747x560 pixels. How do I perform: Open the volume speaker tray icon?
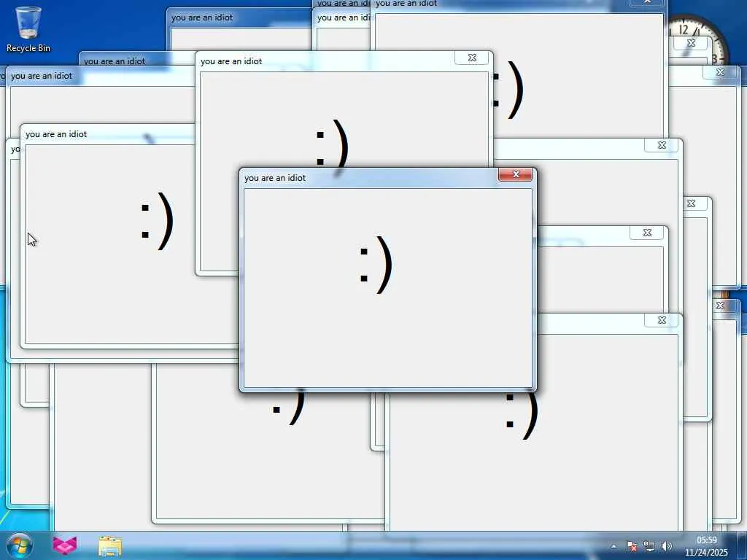(x=667, y=546)
